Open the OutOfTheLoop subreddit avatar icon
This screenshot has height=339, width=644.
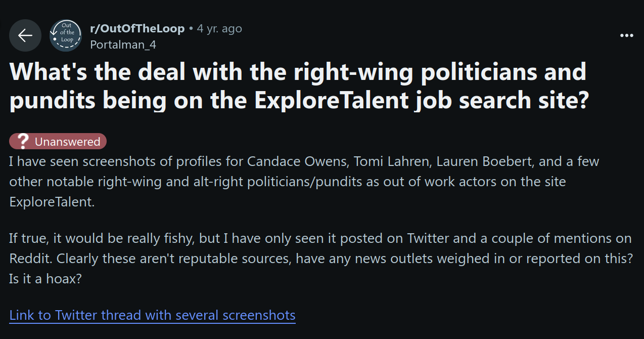coord(65,35)
